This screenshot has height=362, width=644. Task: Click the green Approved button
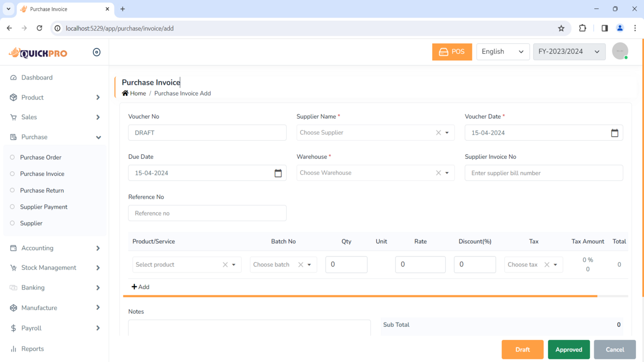click(569, 349)
